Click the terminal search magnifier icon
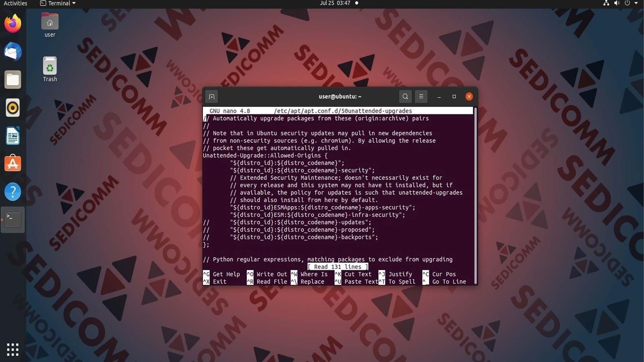This screenshot has width=644, height=362. [x=405, y=97]
